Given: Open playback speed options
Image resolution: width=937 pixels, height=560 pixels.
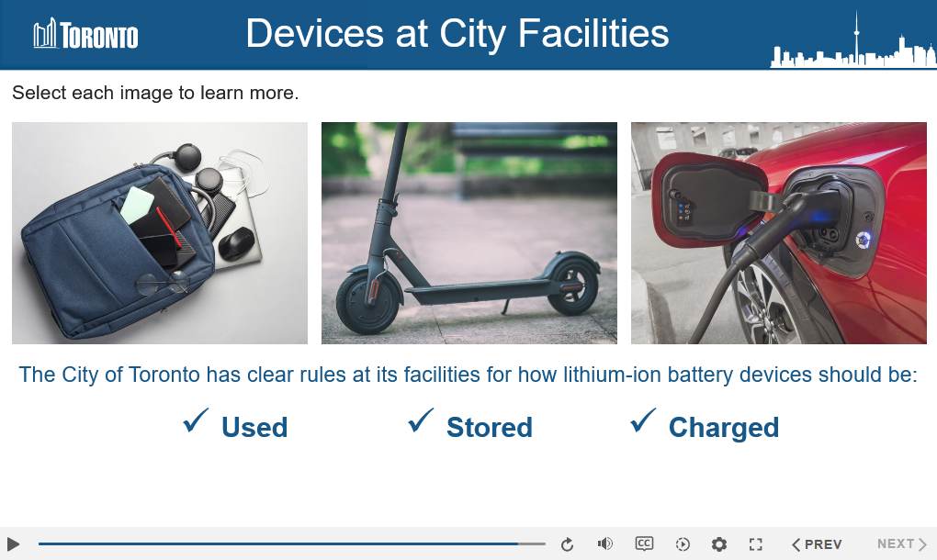Looking at the screenshot, I should coord(683,543).
